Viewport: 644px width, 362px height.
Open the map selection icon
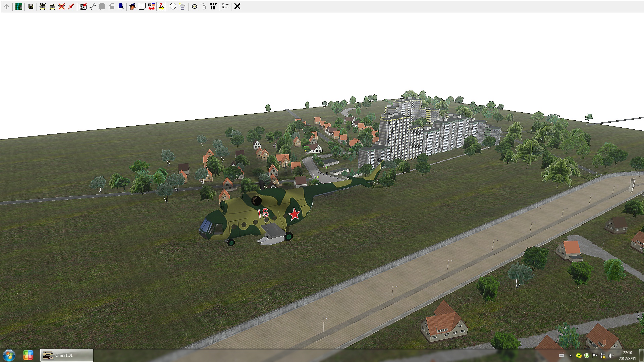(x=19, y=6)
